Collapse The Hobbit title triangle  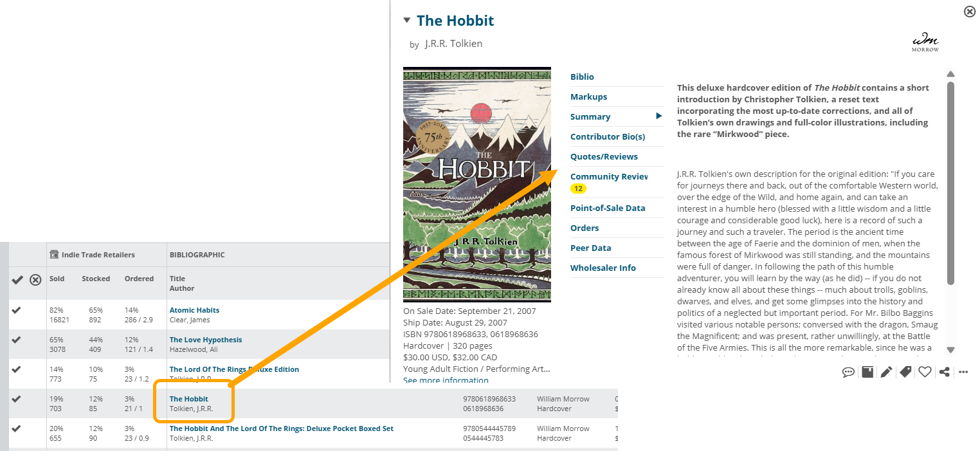(x=406, y=20)
